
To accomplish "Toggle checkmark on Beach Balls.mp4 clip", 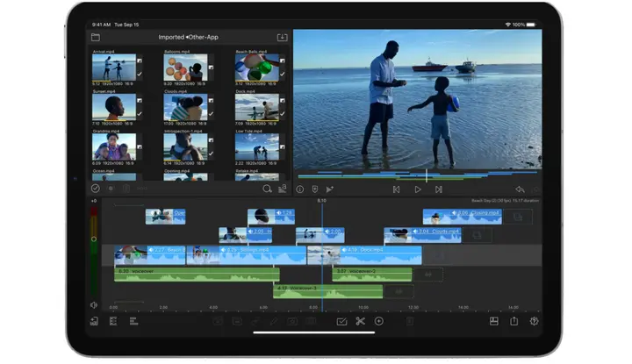I will [x=283, y=74].
